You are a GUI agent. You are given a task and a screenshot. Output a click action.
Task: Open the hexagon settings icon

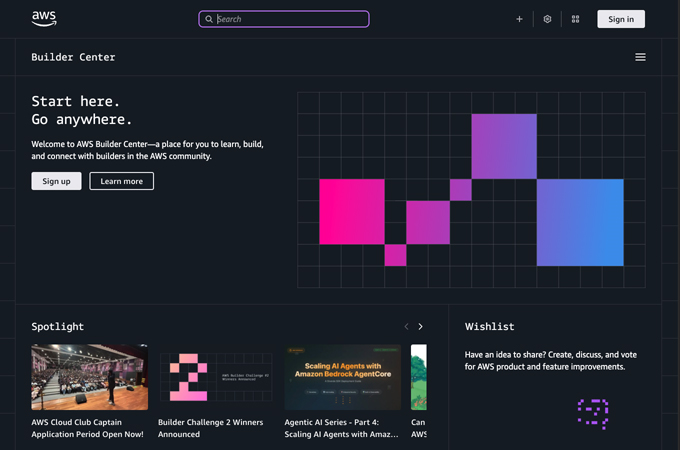(547, 19)
